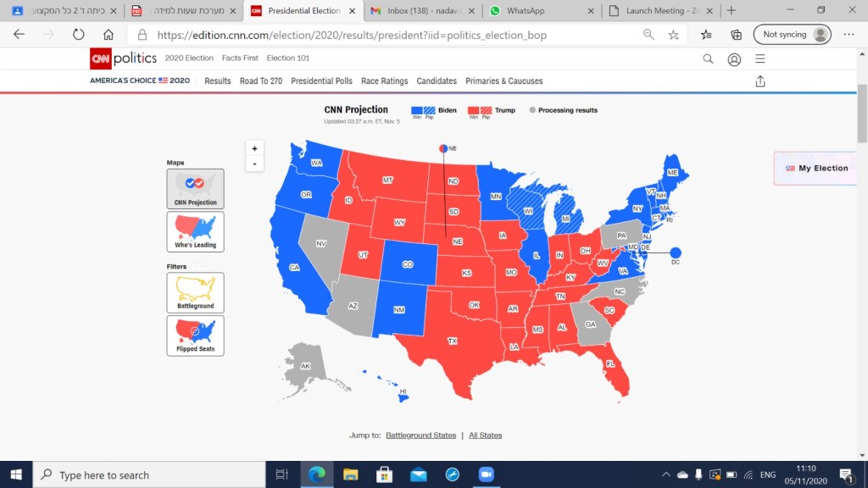Zoom in on the map with plus button

click(x=254, y=148)
